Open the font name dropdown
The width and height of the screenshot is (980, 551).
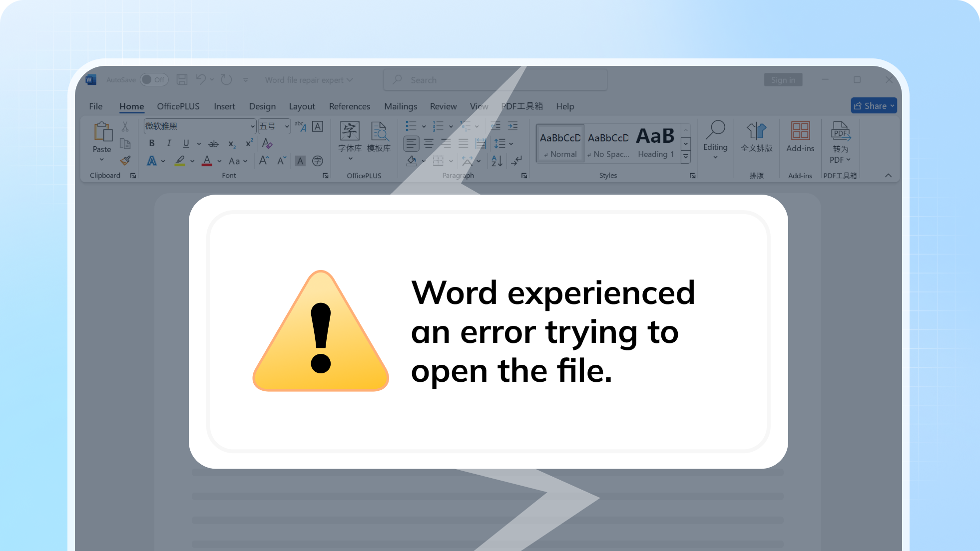[252, 126]
